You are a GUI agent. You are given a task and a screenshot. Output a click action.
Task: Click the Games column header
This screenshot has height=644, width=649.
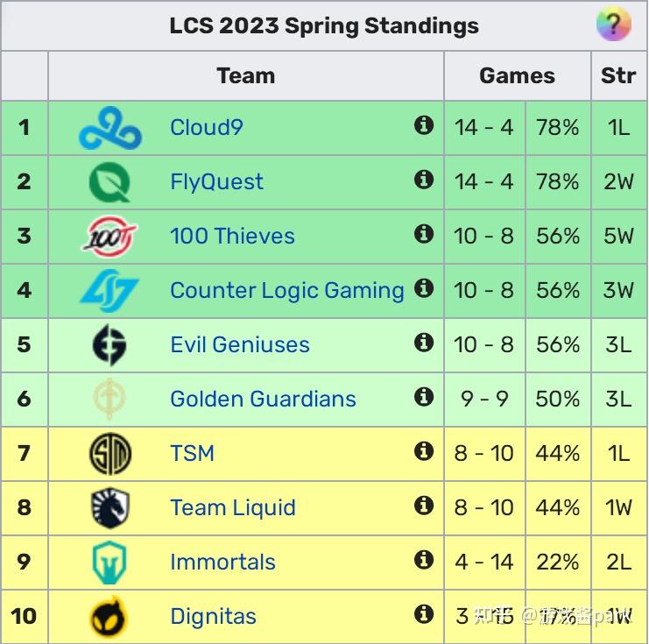517,76
